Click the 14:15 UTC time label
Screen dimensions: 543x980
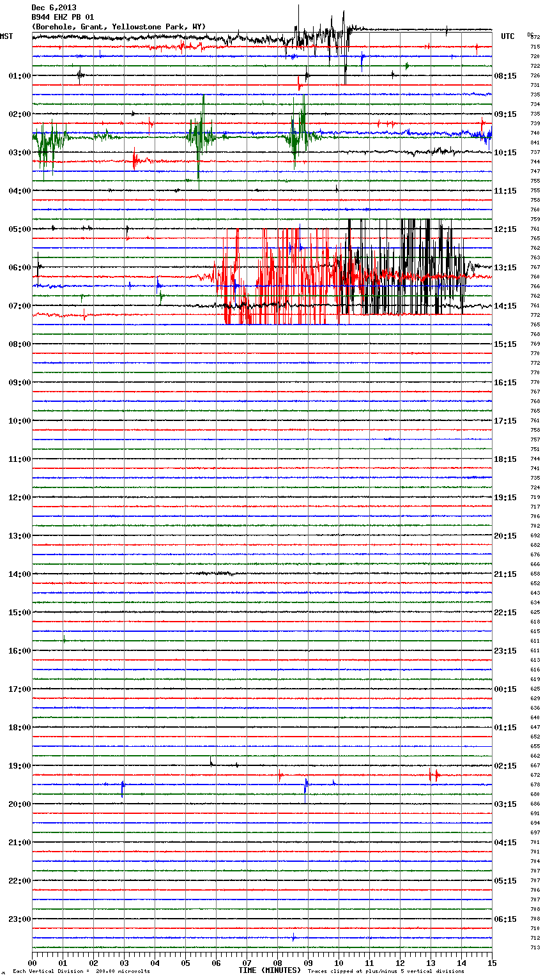[x=505, y=306]
